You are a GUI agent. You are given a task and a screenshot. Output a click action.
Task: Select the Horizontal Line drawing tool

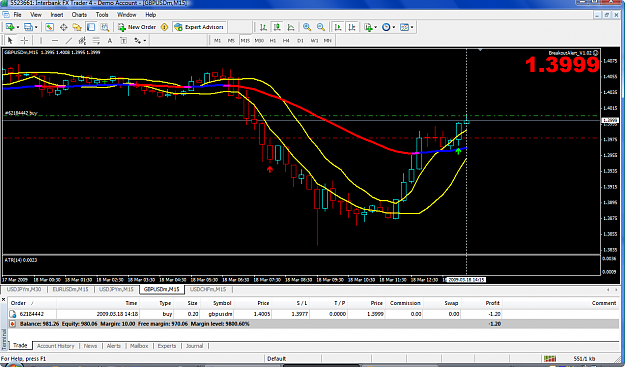[55, 40]
